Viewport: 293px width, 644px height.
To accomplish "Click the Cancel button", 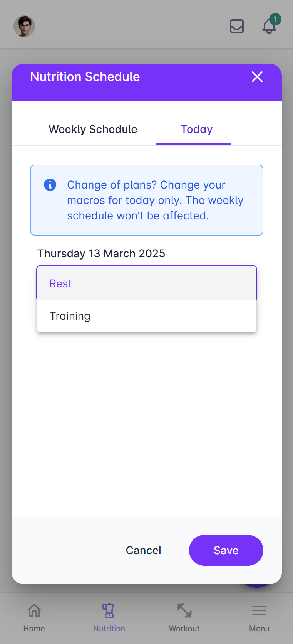I will [x=144, y=550].
